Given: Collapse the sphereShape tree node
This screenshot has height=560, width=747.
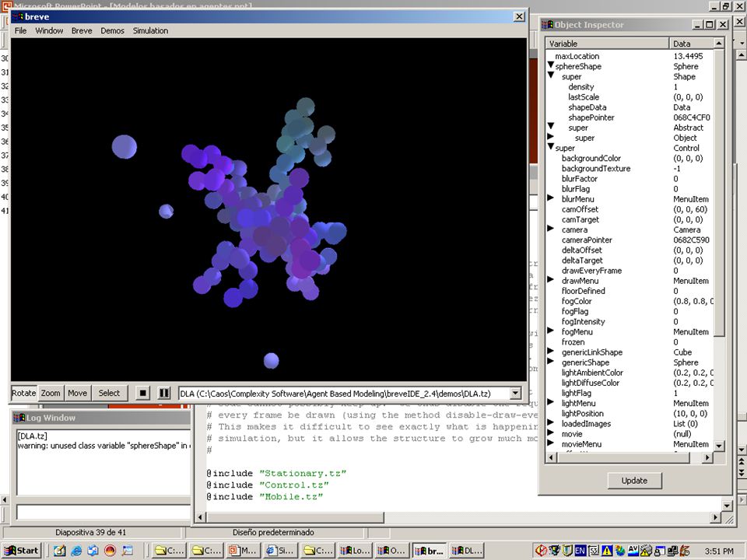Looking at the screenshot, I should tap(551, 65).
